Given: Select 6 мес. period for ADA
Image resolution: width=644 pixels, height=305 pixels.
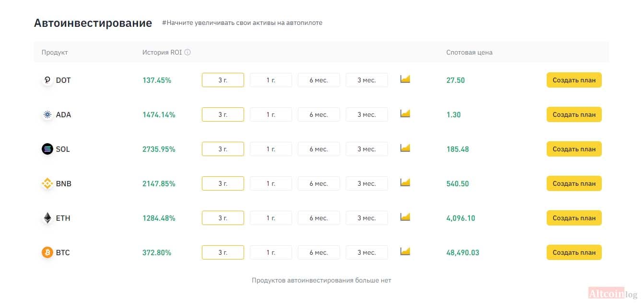Looking at the screenshot, I should (x=319, y=114).
